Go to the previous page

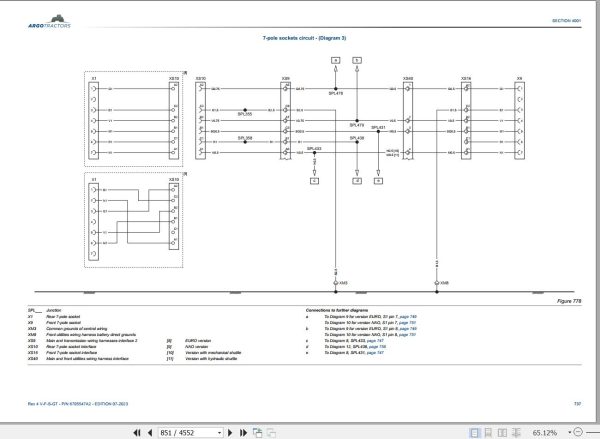150,432
